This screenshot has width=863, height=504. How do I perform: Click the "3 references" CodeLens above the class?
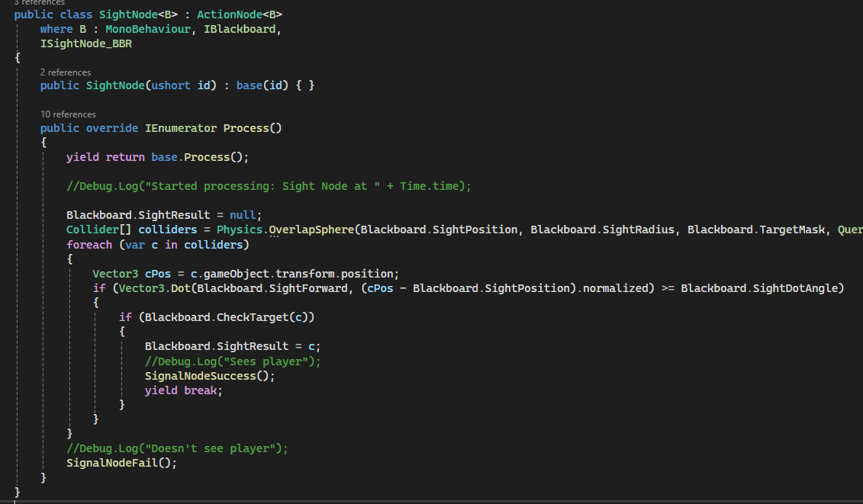(40, 3)
